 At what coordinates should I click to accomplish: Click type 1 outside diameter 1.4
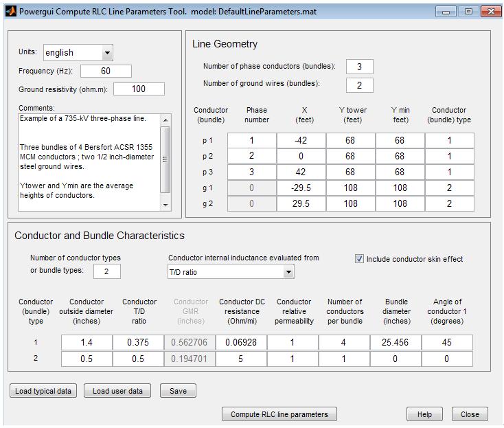coord(87,342)
